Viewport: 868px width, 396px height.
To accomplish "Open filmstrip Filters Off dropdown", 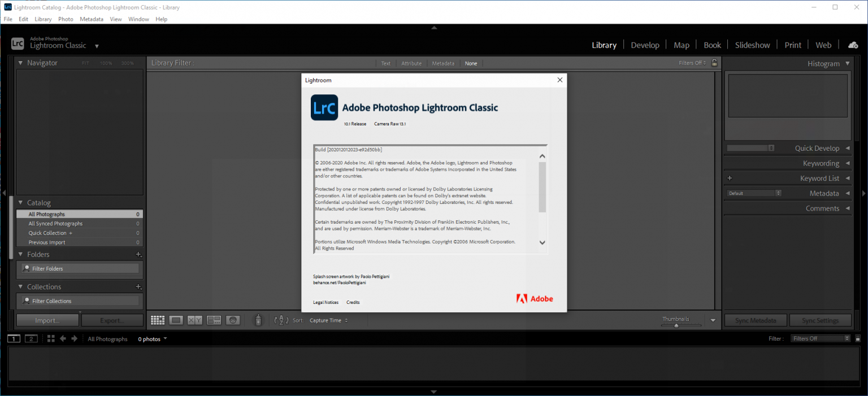I will 821,339.
